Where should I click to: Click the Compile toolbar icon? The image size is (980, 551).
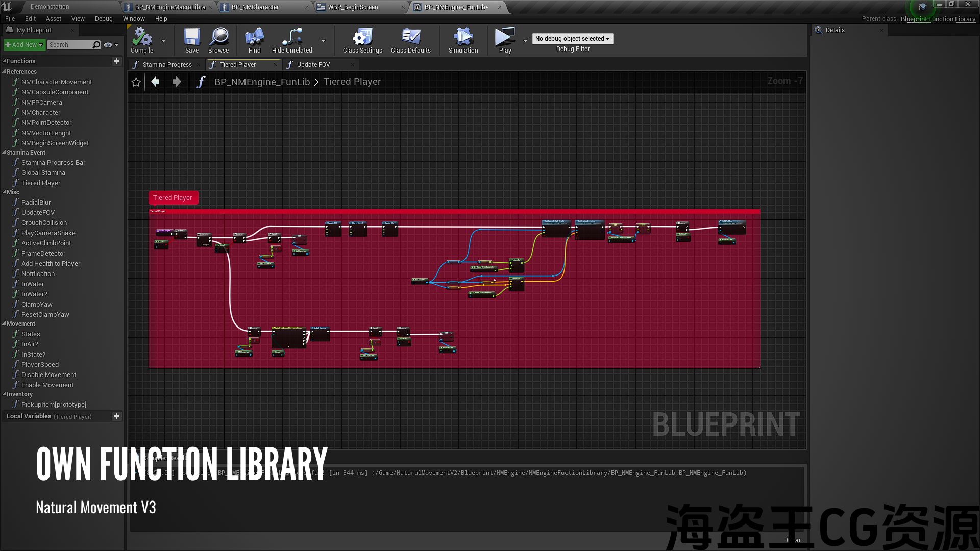[141, 37]
